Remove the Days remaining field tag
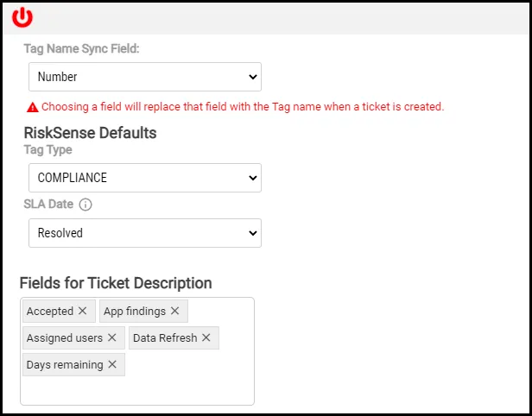Image resolution: width=532 pixels, height=416 pixels. [x=112, y=364]
